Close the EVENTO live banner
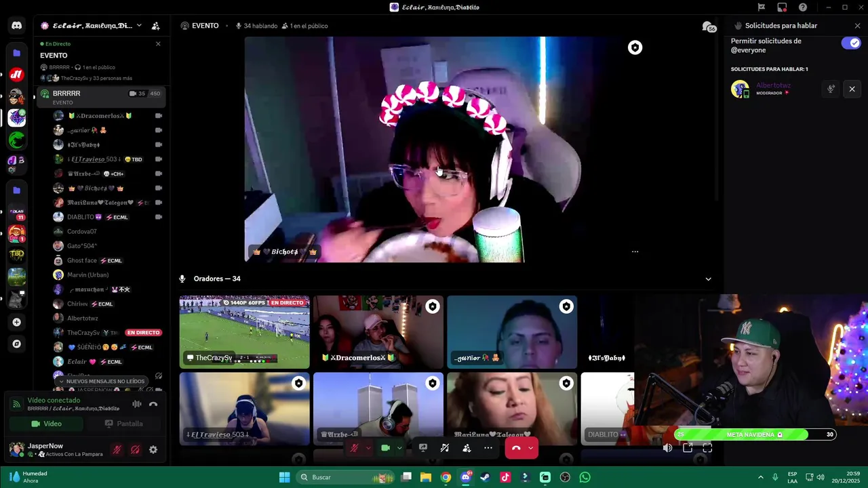868x488 pixels. tap(158, 44)
